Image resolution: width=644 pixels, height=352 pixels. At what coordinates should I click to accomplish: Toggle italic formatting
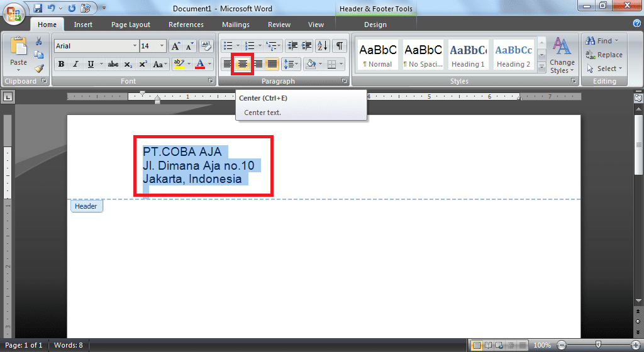(x=75, y=64)
